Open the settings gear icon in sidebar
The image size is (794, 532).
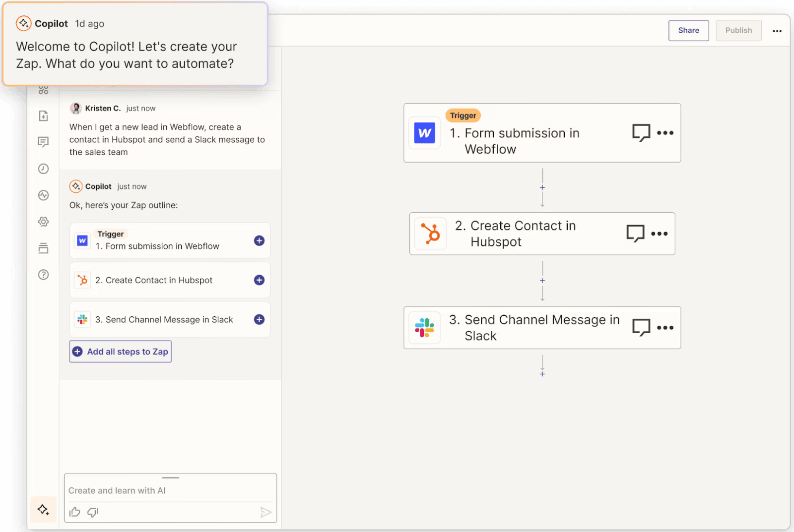[x=44, y=222]
